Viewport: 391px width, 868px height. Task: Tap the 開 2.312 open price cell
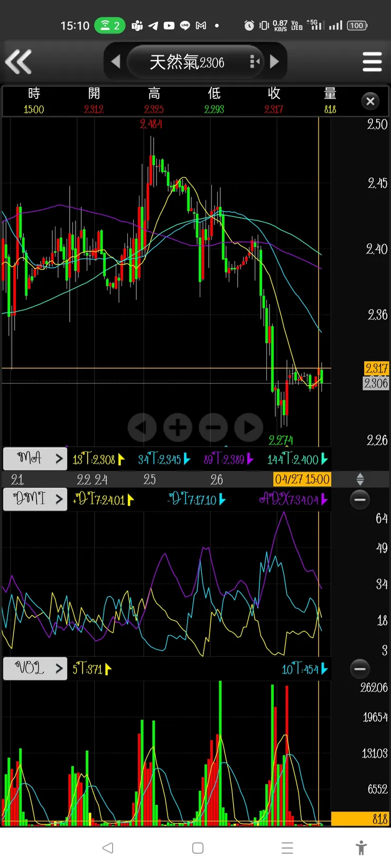[x=94, y=101]
